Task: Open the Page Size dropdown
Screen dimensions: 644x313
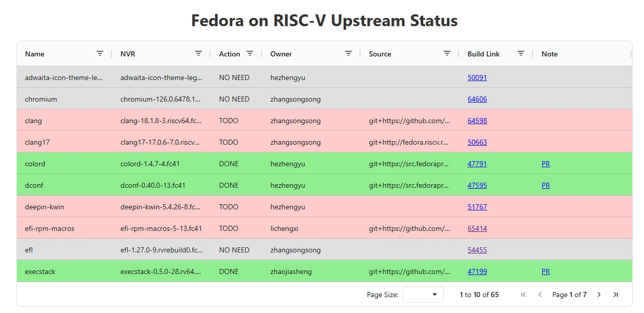Action: pyautogui.click(x=423, y=295)
